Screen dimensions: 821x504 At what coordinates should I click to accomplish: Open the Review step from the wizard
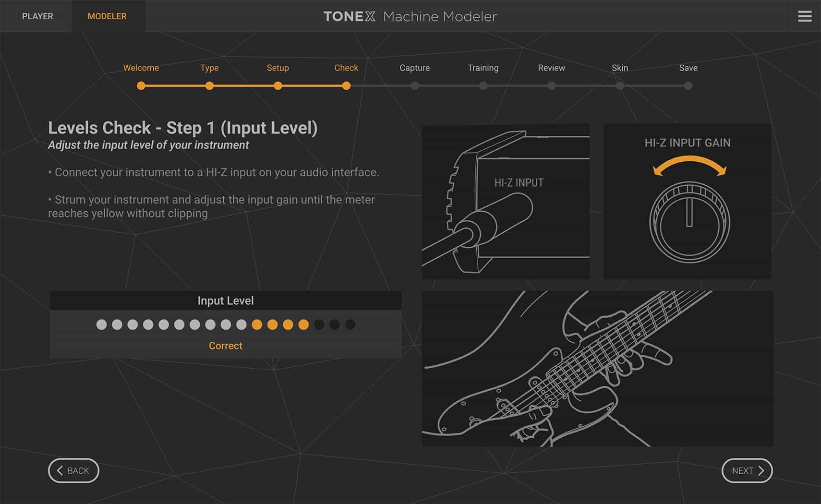coord(551,86)
